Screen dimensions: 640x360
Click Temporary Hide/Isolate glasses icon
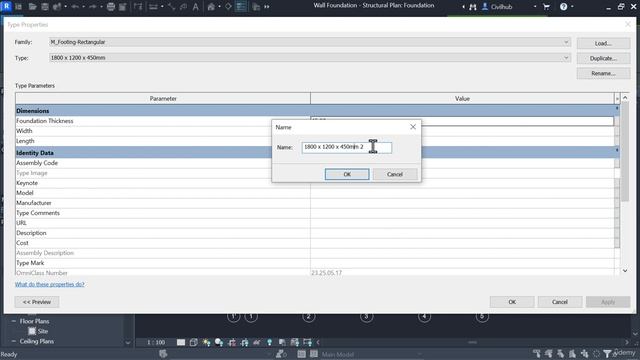257,342
